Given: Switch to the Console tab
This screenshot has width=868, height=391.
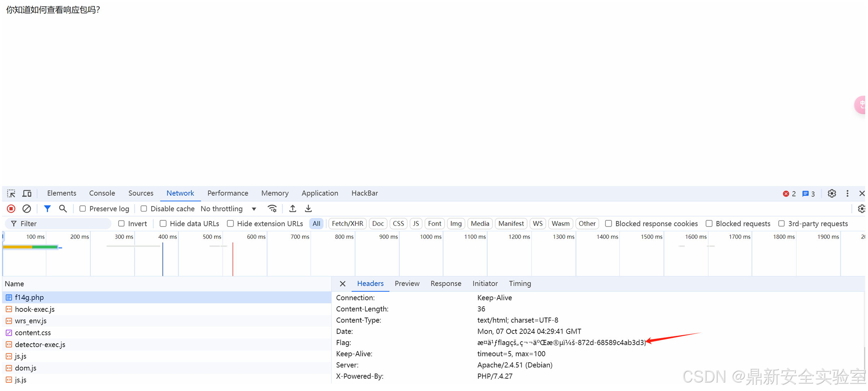Looking at the screenshot, I should pyautogui.click(x=102, y=194).
